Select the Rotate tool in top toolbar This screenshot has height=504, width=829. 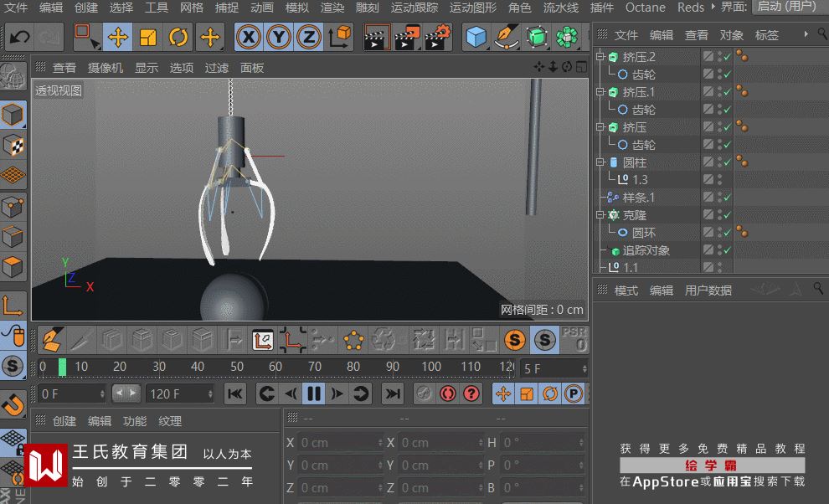click(x=178, y=38)
